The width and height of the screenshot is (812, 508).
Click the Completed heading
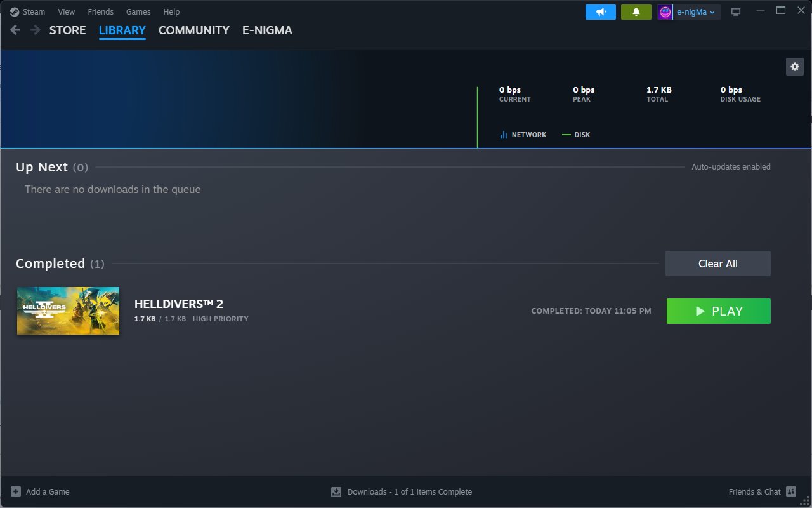50,264
